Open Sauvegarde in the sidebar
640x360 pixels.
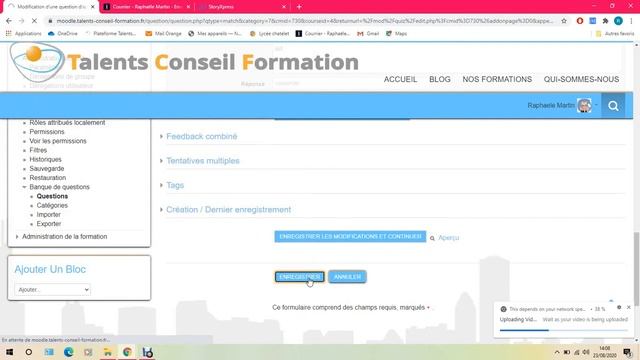[x=47, y=169]
